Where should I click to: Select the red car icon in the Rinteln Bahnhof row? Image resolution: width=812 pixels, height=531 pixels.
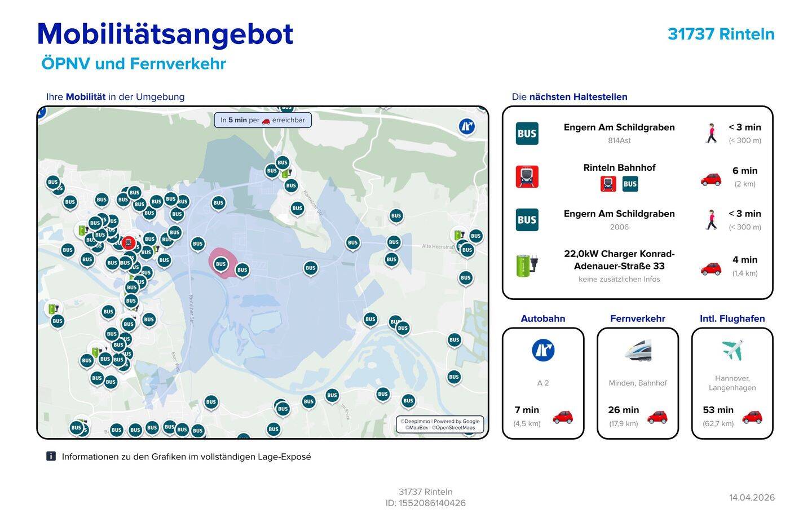point(710,179)
